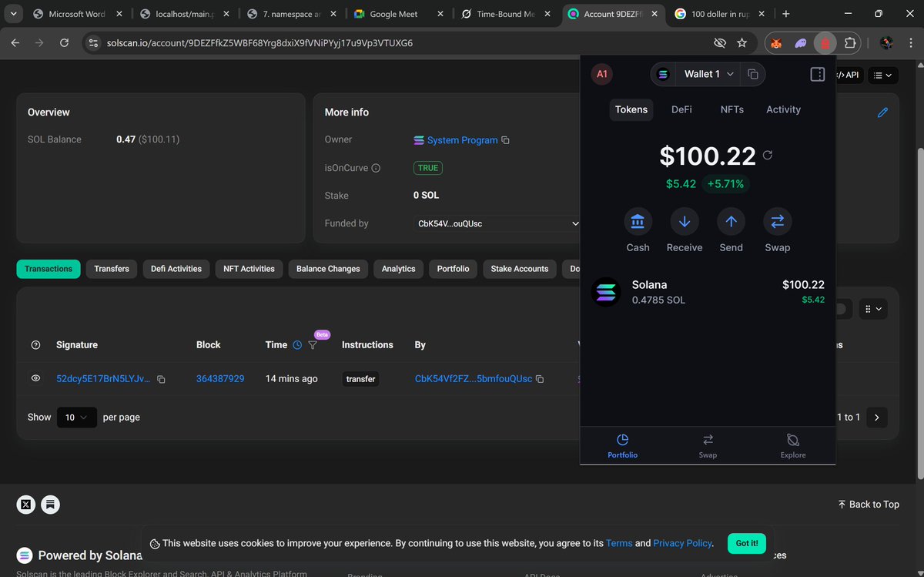Expand the Wallet 1 selector dropdown
Image resolution: width=924 pixels, height=577 pixels.
pos(708,74)
